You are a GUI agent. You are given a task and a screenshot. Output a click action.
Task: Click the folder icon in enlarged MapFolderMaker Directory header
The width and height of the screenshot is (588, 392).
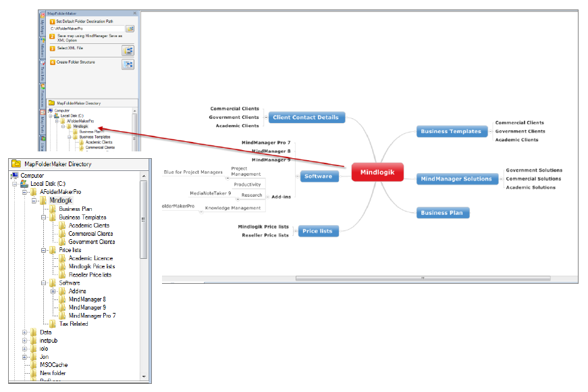[16, 164]
